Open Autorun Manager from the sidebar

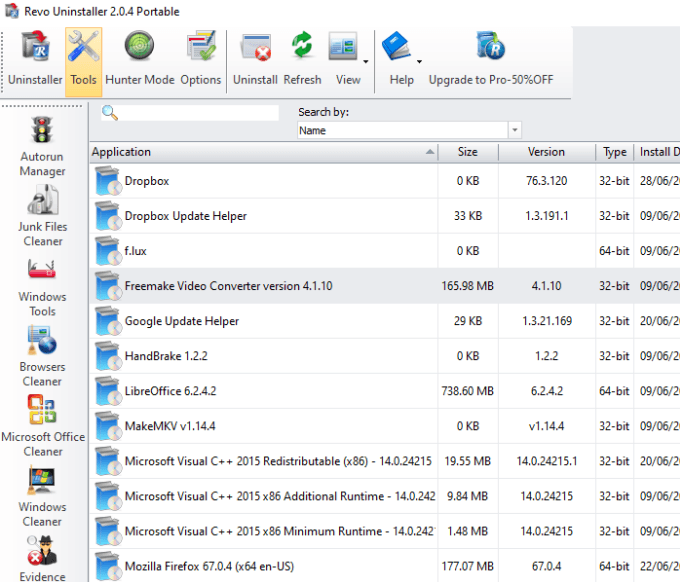point(42,146)
